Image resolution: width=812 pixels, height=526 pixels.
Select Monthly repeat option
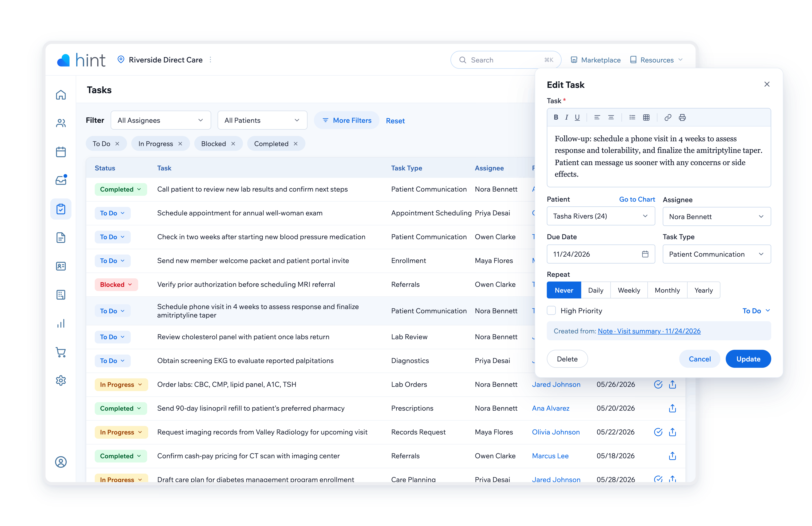[x=667, y=290]
